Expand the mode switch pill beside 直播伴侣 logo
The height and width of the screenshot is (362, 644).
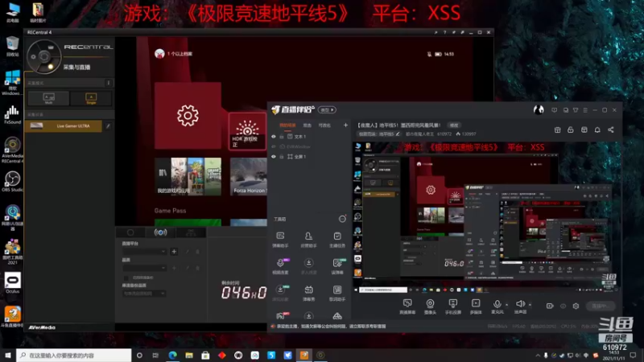[x=327, y=109]
